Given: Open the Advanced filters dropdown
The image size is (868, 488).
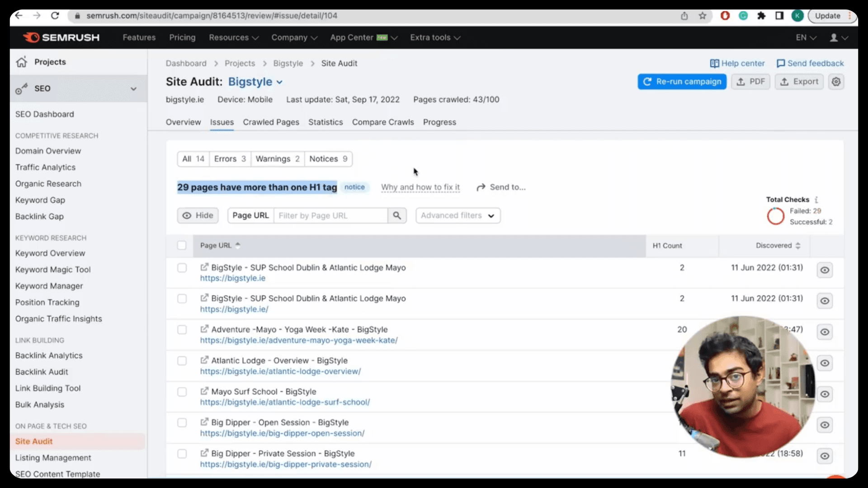Looking at the screenshot, I should pyautogui.click(x=458, y=216).
